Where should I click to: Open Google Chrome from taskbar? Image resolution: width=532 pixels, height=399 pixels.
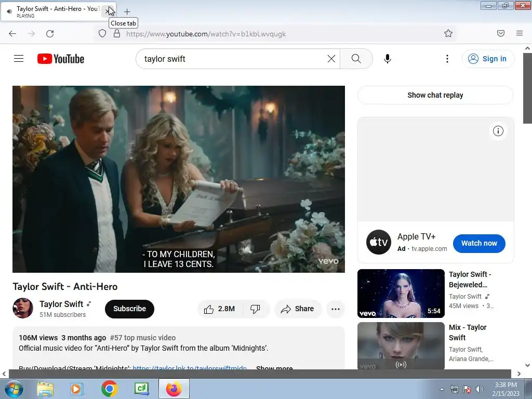pos(109,389)
